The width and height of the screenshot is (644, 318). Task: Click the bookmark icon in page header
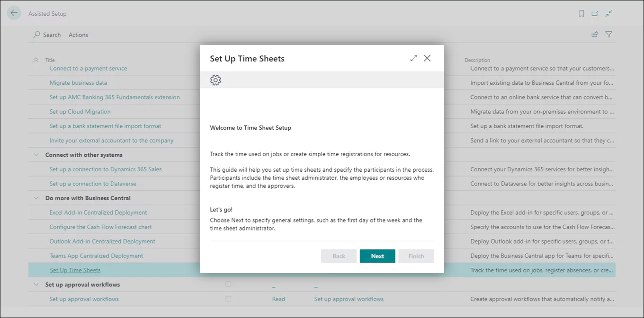tap(581, 14)
